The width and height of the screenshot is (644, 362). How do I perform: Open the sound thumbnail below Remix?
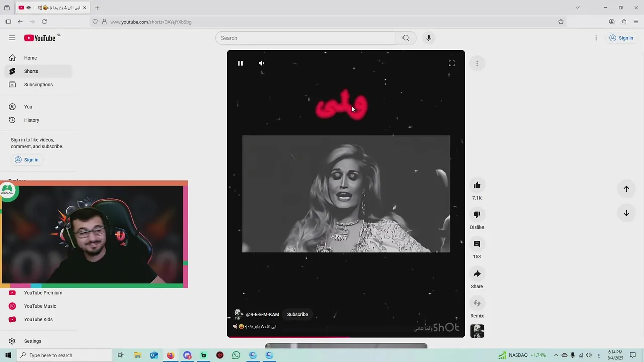[x=477, y=331]
